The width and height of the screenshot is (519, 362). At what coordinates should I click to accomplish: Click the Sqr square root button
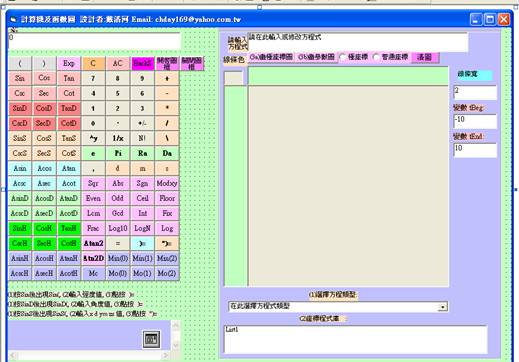[x=93, y=183]
